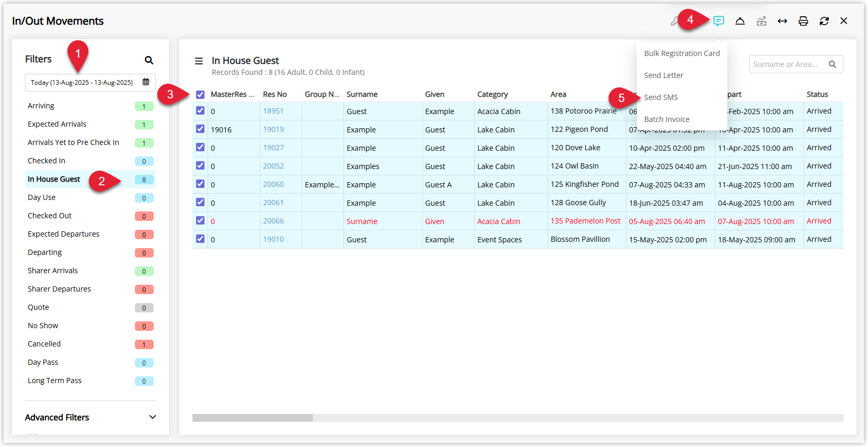Open reservation number 20052 link
868x447 pixels.
[x=273, y=166]
